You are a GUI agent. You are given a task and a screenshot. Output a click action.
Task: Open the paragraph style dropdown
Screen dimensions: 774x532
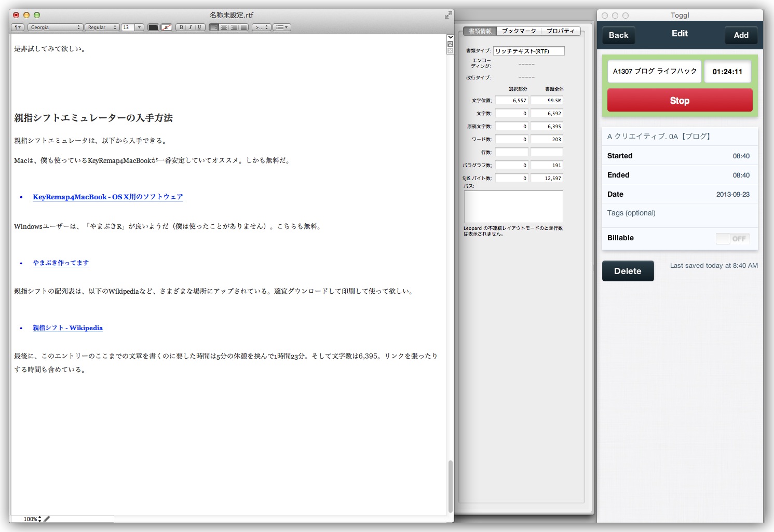(x=18, y=27)
